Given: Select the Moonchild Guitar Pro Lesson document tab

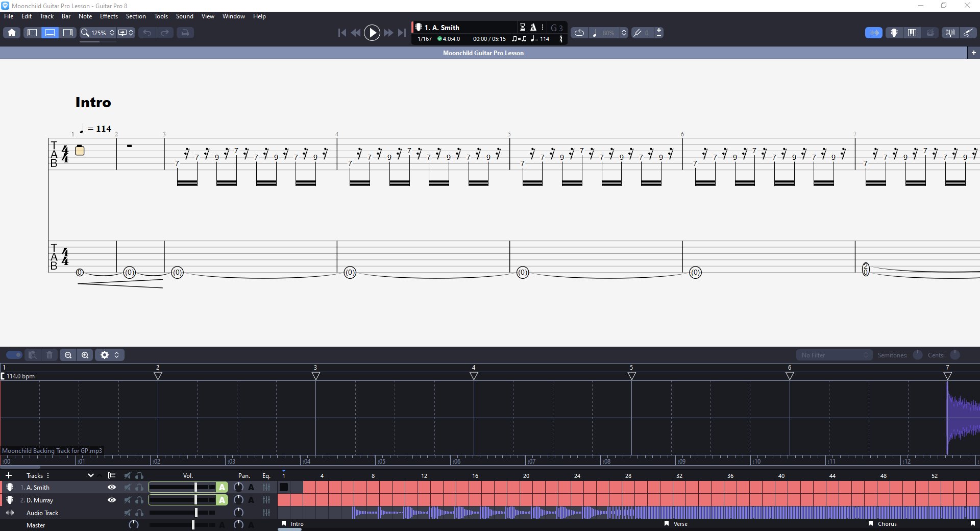Looking at the screenshot, I should pyautogui.click(x=483, y=53).
